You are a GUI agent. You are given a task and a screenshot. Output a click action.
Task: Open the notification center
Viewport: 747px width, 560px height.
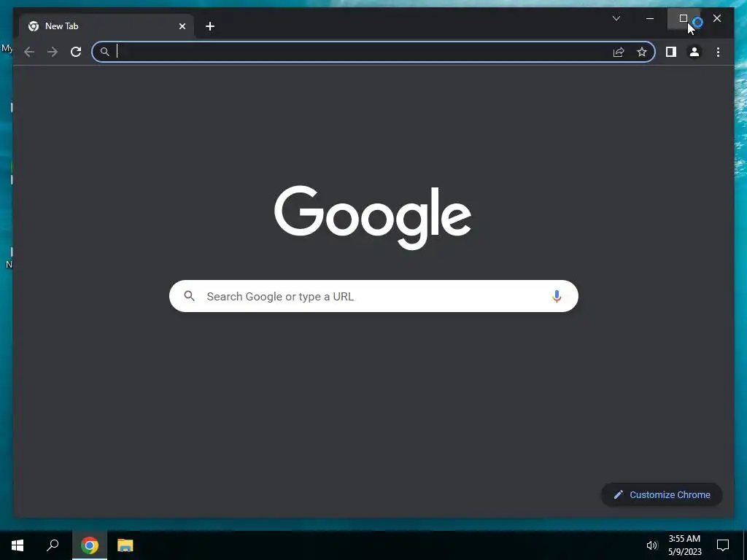pyautogui.click(x=723, y=545)
